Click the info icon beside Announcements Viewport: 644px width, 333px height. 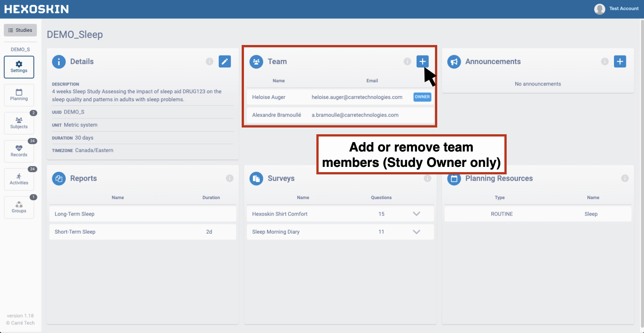click(605, 61)
